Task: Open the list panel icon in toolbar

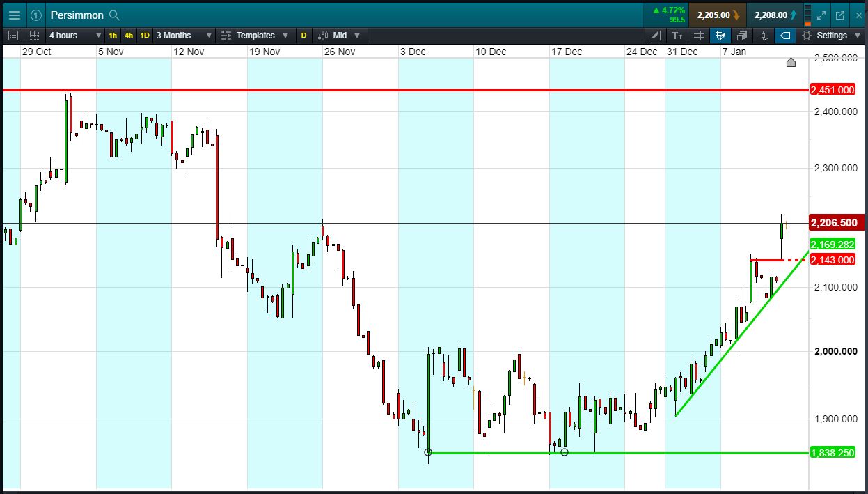Action: tap(13, 35)
